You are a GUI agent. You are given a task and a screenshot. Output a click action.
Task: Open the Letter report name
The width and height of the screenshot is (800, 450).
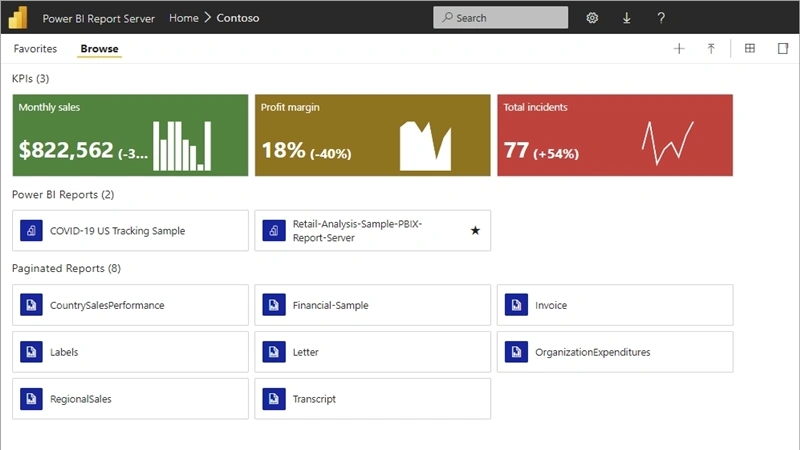(x=306, y=352)
